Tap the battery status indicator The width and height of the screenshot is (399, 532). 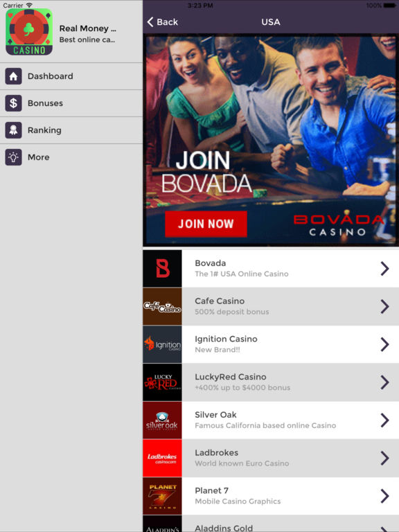pos(389,6)
